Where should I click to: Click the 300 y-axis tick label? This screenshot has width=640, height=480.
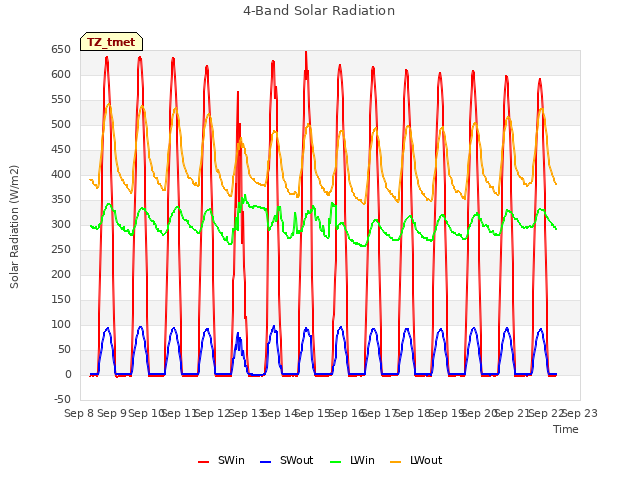tap(61, 224)
